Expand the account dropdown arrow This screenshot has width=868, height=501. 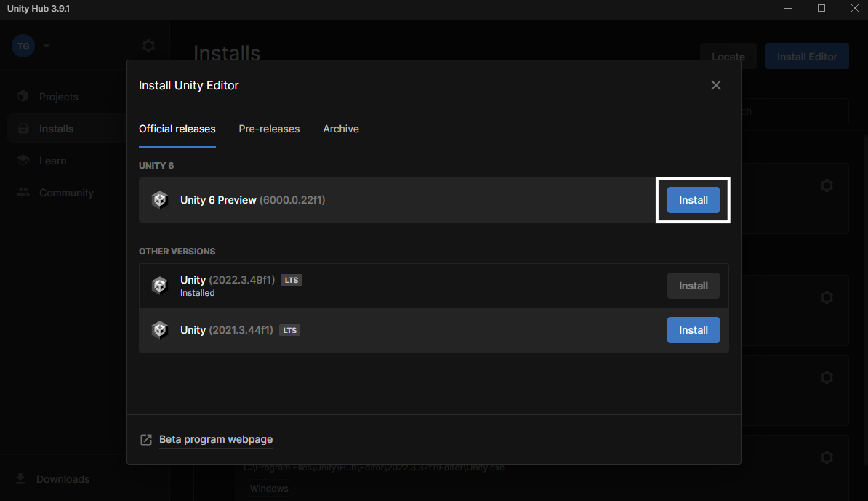(x=47, y=46)
